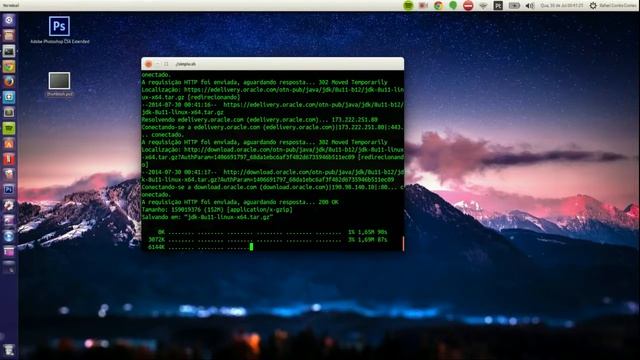Open the Wi-Fi network menu
The height and width of the screenshot is (360, 640).
click(483, 6)
